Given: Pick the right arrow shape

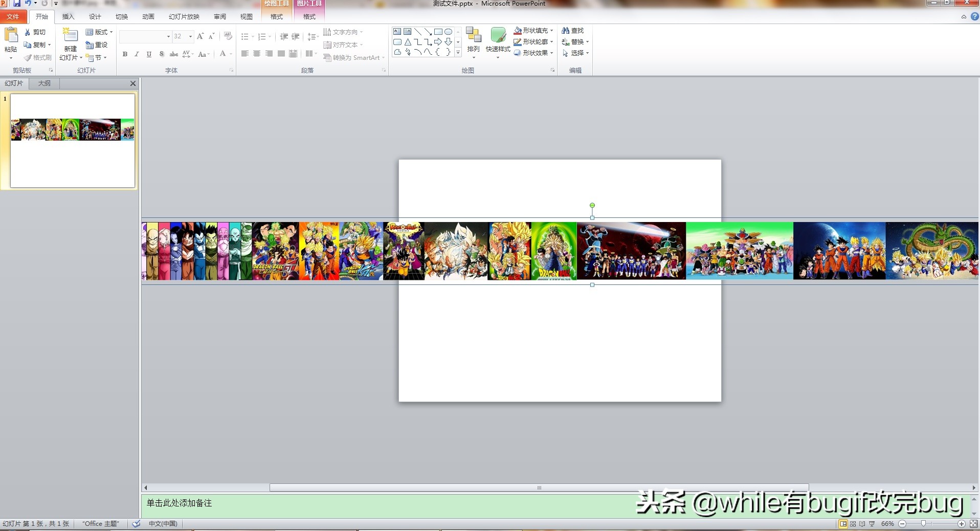Looking at the screenshot, I should coord(438,42).
